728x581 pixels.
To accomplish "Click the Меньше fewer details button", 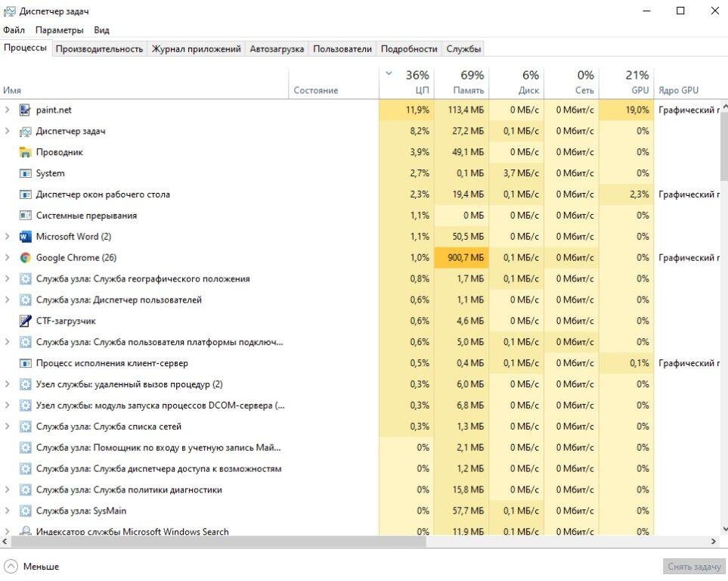I will (32, 567).
